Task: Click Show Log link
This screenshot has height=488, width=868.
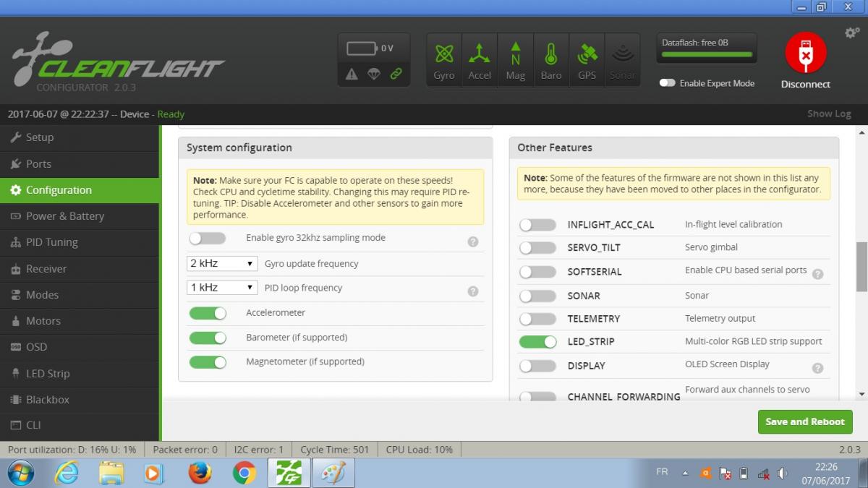Action: point(828,114)
